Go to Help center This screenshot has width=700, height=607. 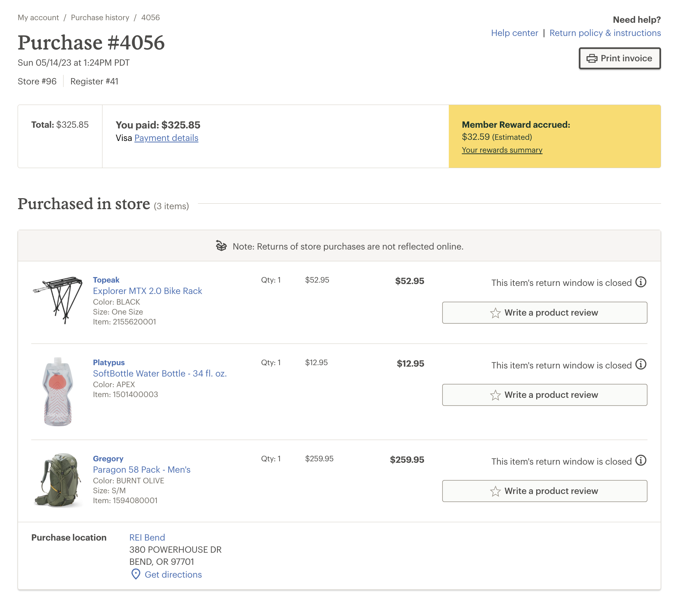click(x=514, y=33)
